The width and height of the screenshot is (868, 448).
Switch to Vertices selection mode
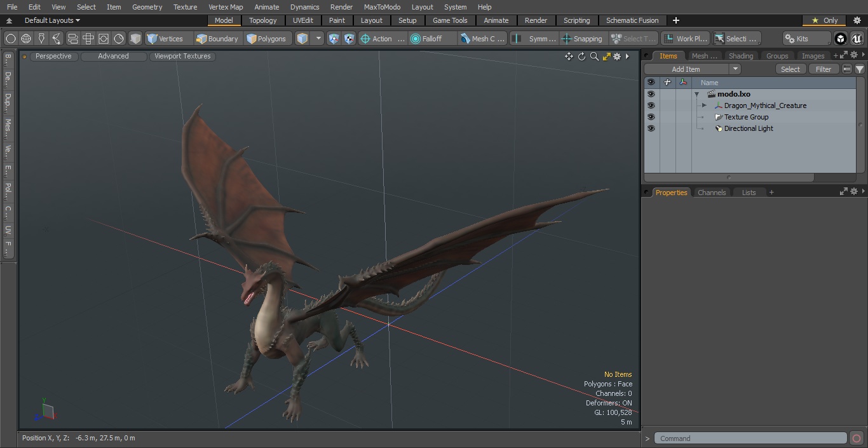coord(165,39)
